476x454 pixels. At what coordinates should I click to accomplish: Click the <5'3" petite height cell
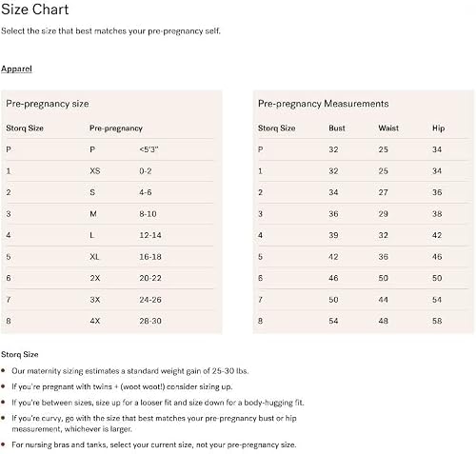point(149,149)
